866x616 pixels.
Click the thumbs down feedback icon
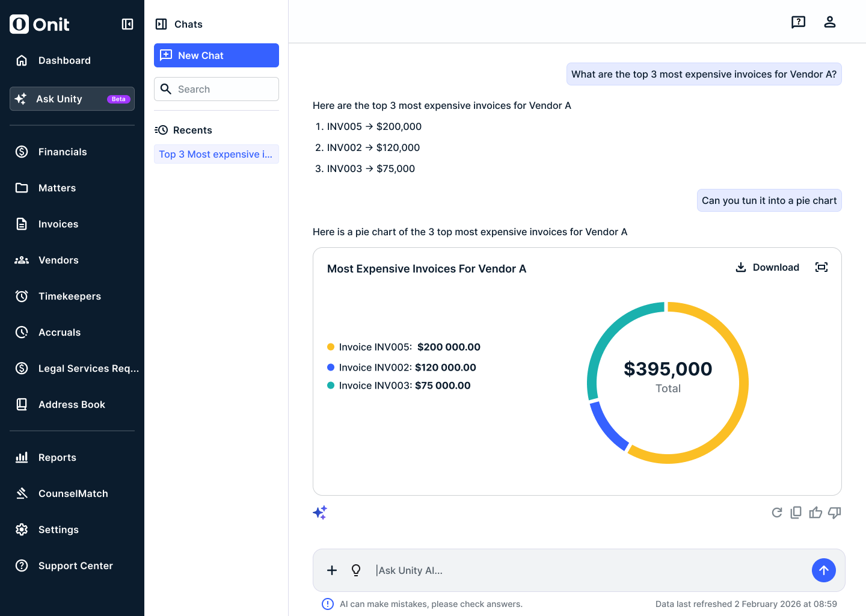(x=835, y=513)
